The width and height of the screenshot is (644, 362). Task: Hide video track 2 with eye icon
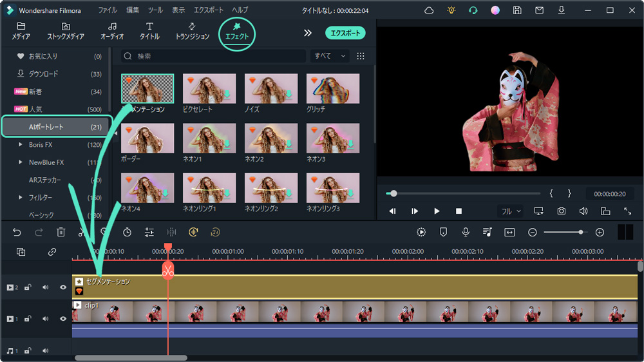63,287
